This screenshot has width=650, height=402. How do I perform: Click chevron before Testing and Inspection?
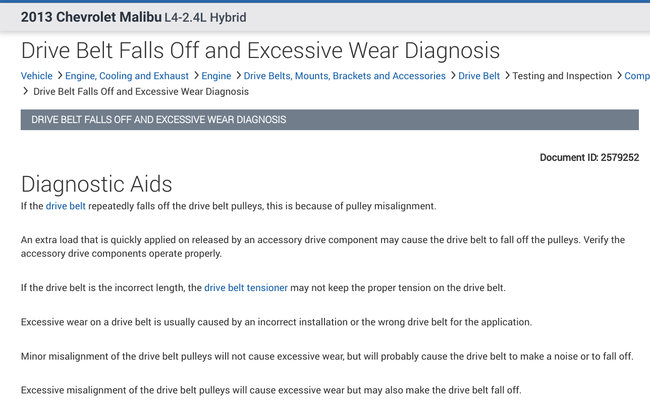tap(507, 76)
